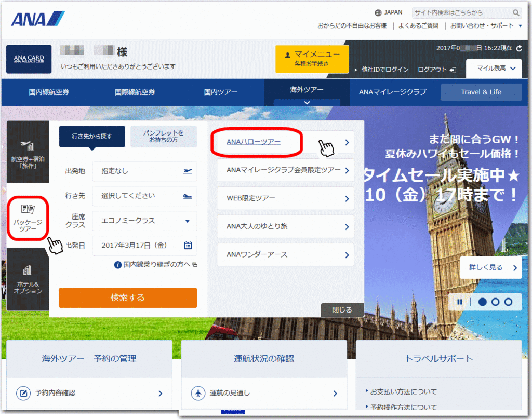Click 国内線乗り継ぎの方へ link
This screenshot has width=532, height=420.
[x=157, y=265]
